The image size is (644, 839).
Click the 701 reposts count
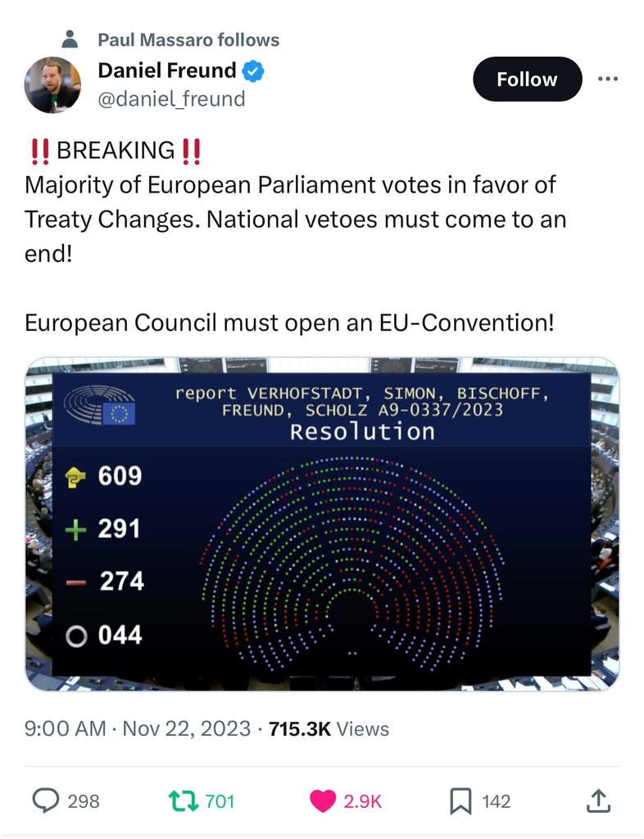click(x=220, y=800)
